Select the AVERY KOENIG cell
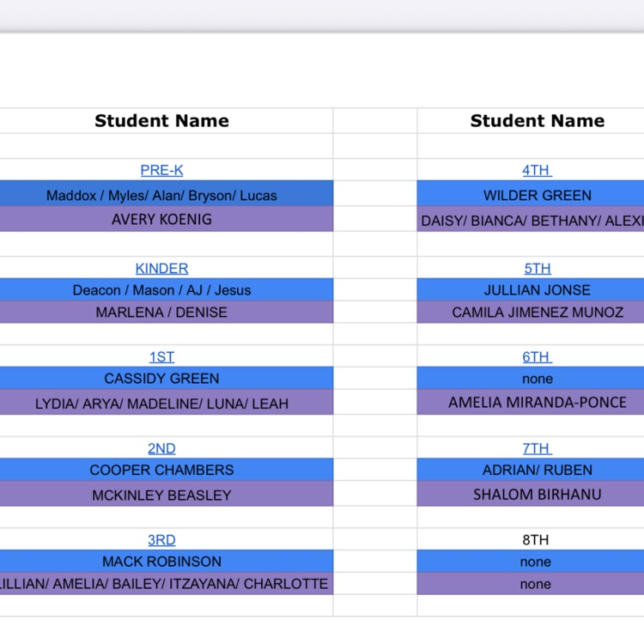Viewport: 644px width, 644px height. 161,220
